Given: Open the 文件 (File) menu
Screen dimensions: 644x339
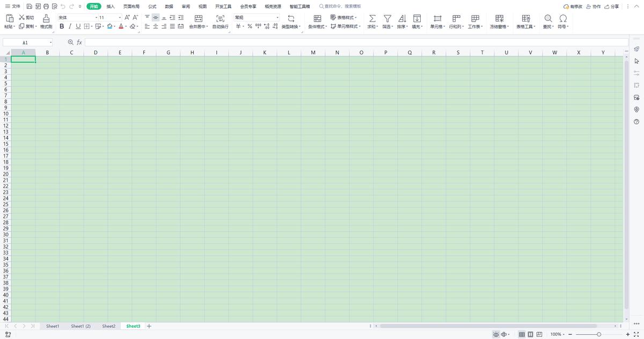Looking at the screenshot, I should pos(13,6).
